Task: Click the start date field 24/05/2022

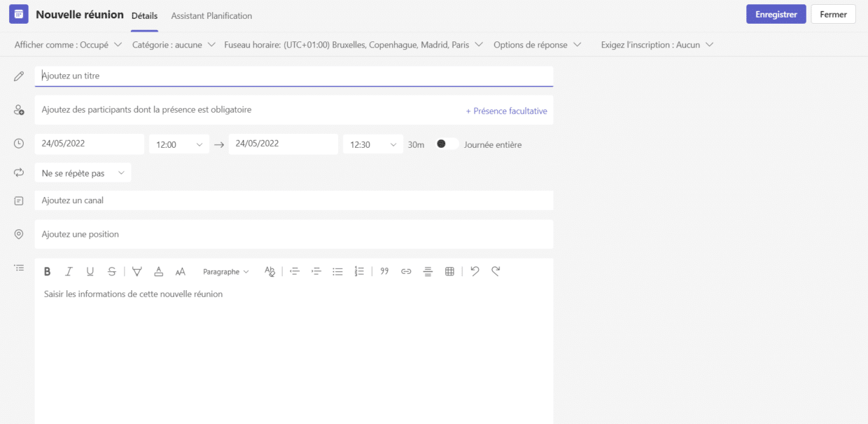Action: click(90, 144)
